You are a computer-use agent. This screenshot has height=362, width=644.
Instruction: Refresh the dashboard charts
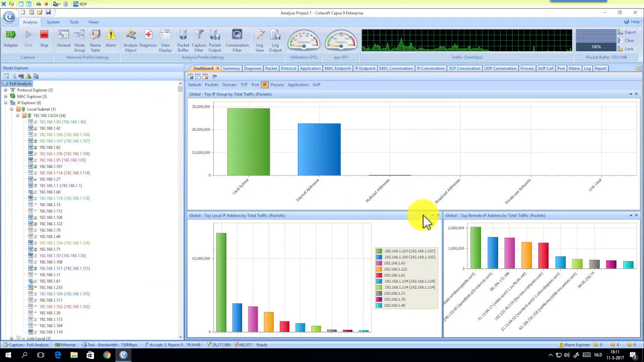tap(214, 76)
